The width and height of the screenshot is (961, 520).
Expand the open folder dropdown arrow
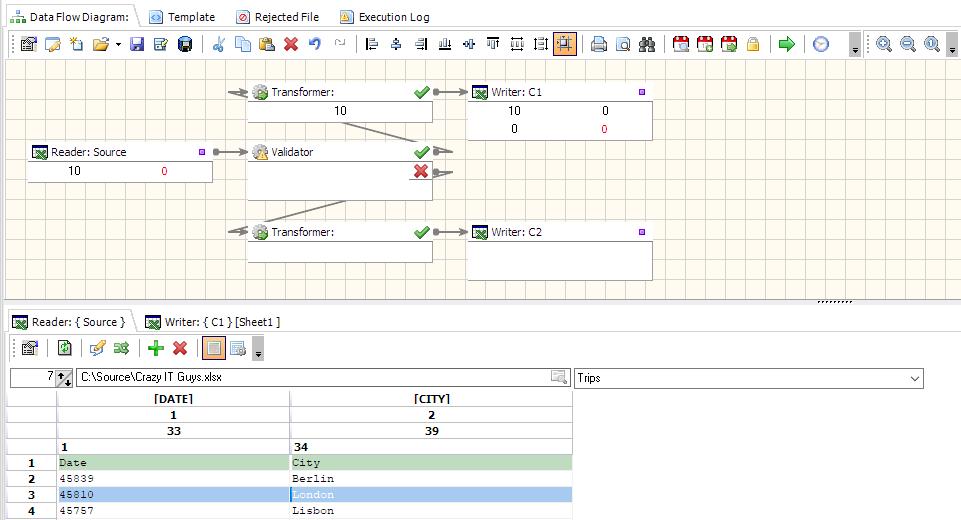118,44
